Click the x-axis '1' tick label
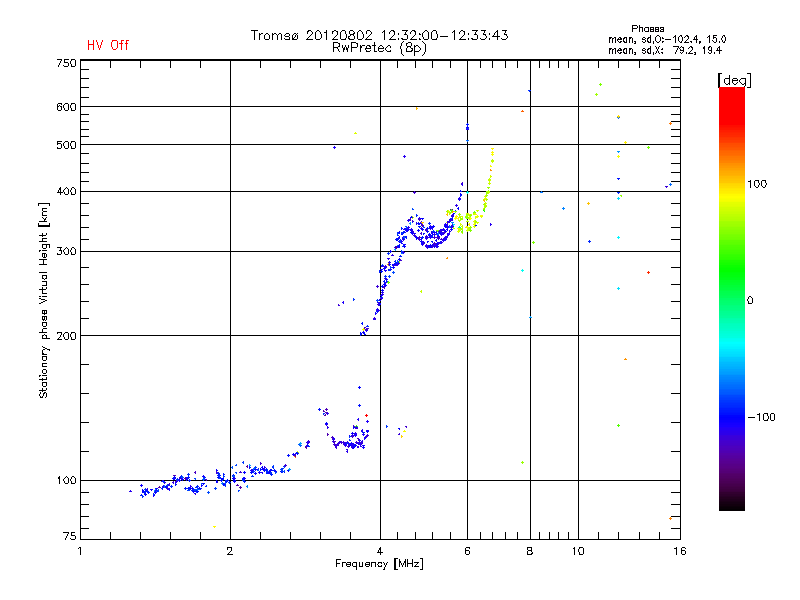This screenshot has height=600, width=800. pos(80,551)
